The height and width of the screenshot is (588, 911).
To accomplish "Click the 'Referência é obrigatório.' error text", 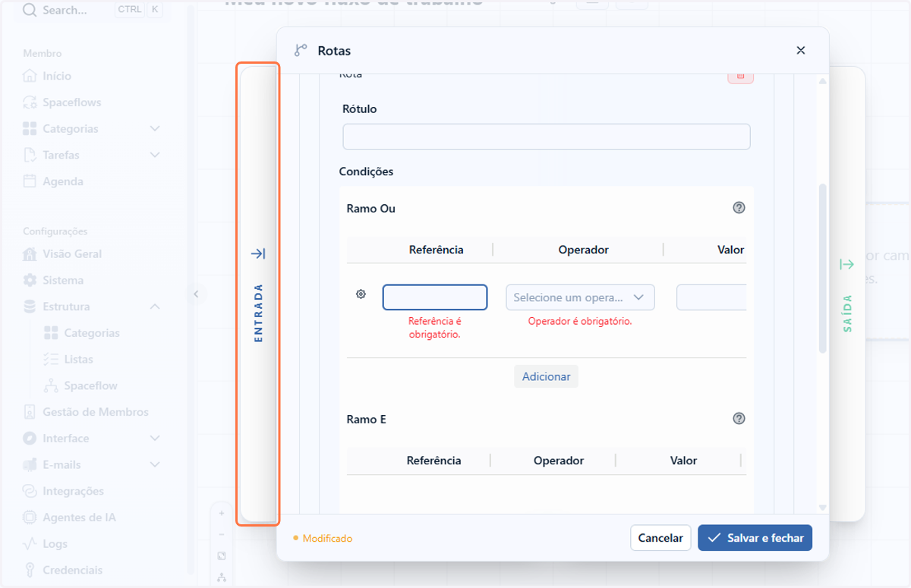I will point(435,328).
